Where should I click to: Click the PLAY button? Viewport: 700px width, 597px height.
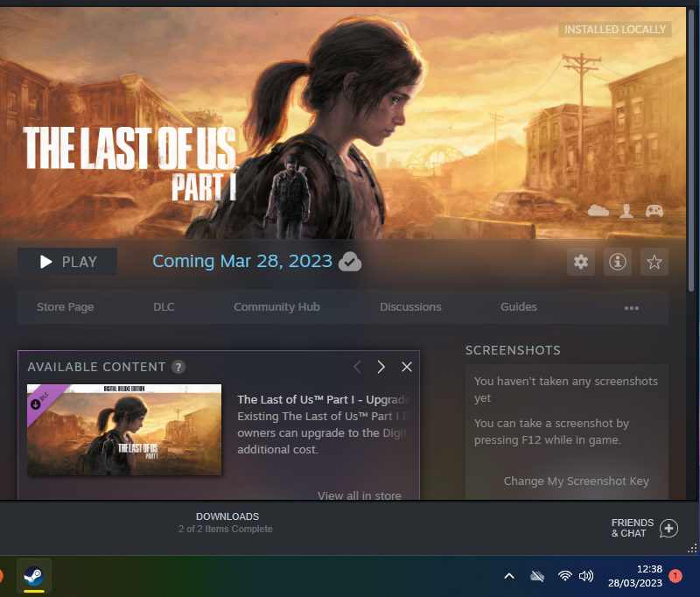pyautogui.click(x=67, y=262)
